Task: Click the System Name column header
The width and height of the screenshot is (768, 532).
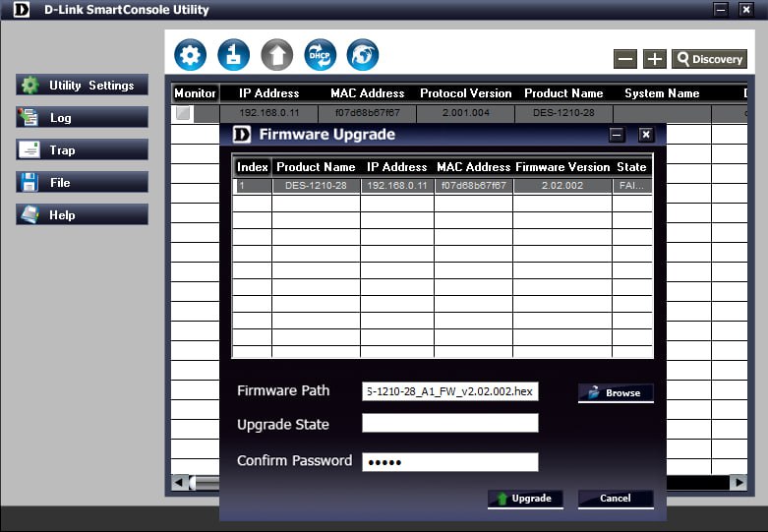Action: coord(662,93)
